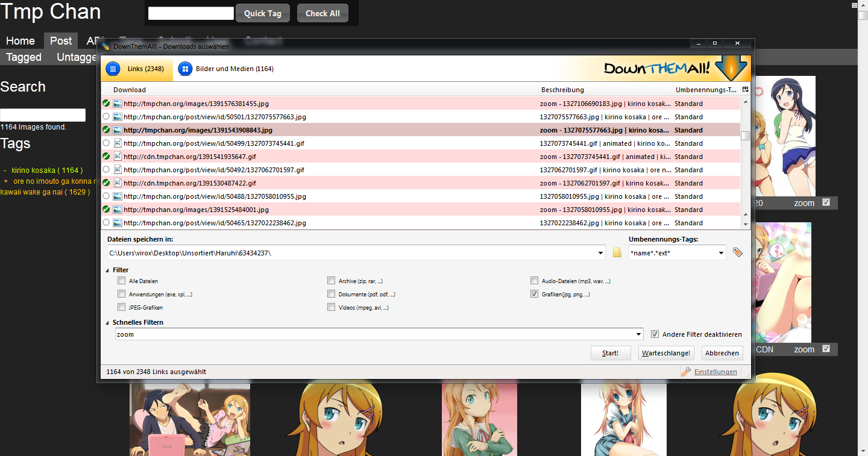Enable the JPEG-Grafiken filter checkbox

tap(121, 307)
